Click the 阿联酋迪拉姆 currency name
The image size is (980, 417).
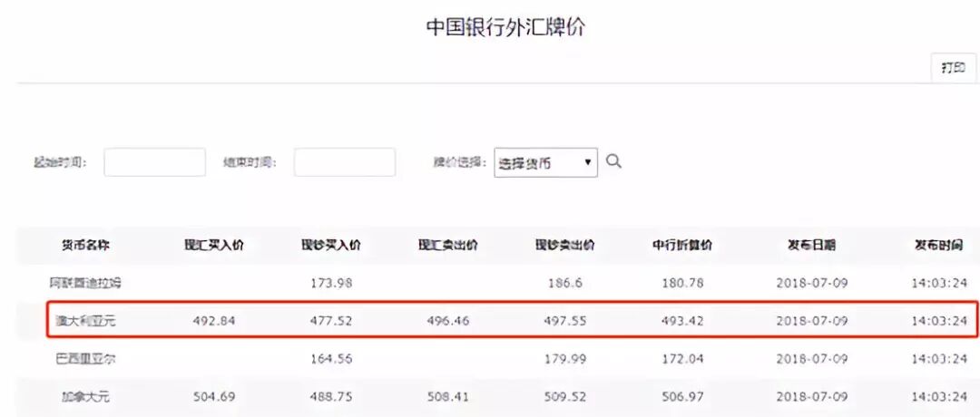(x=85, y=284)
